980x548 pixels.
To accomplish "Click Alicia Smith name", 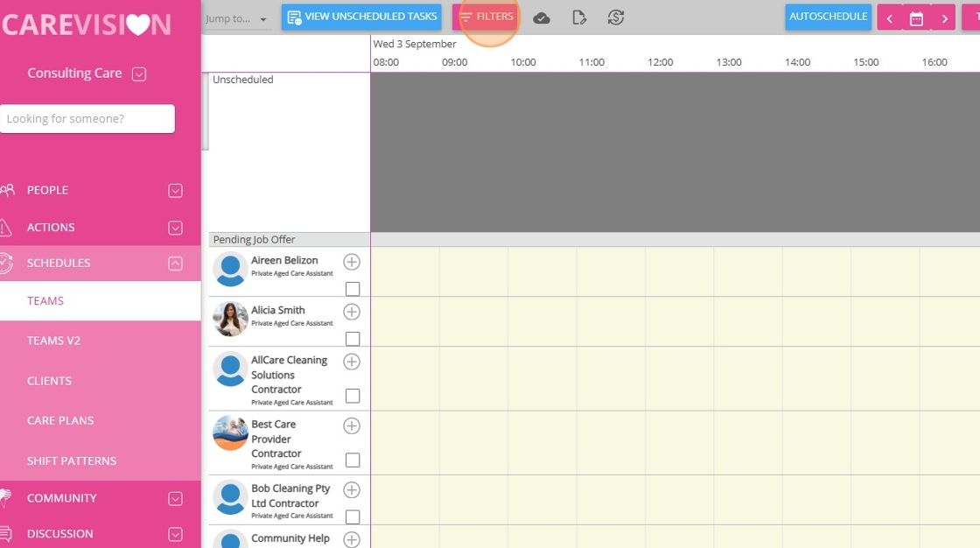I will pyautogui.click(x=278, y=310).
